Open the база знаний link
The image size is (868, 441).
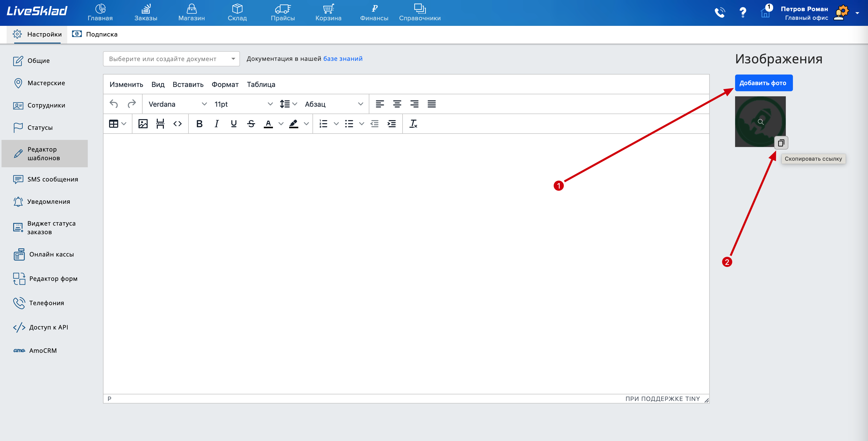coord(343,59)
